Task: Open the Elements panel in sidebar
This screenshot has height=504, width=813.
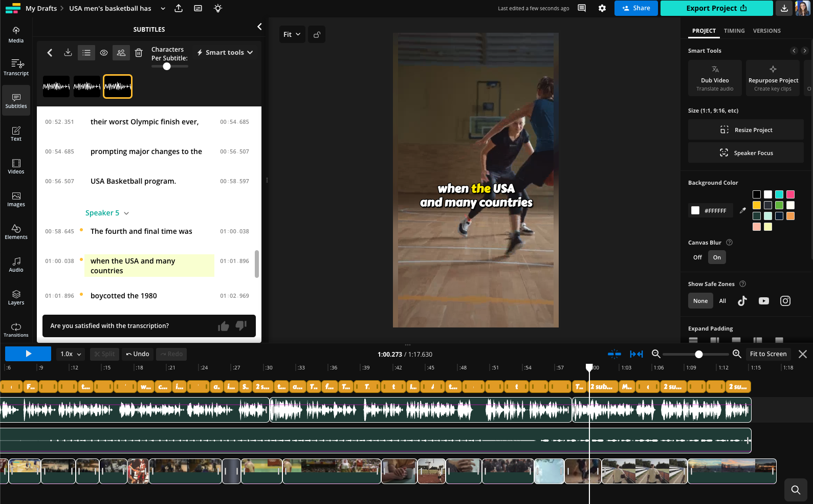Action: click(x=16, y=231)
